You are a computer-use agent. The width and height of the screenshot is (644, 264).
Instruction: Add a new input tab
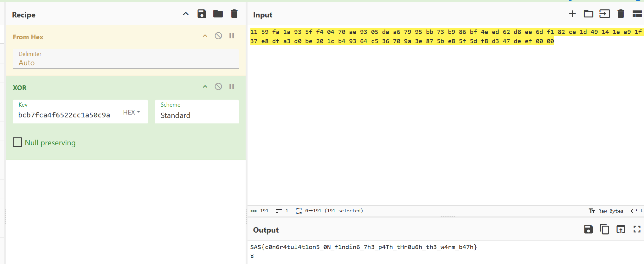(572, 14)
